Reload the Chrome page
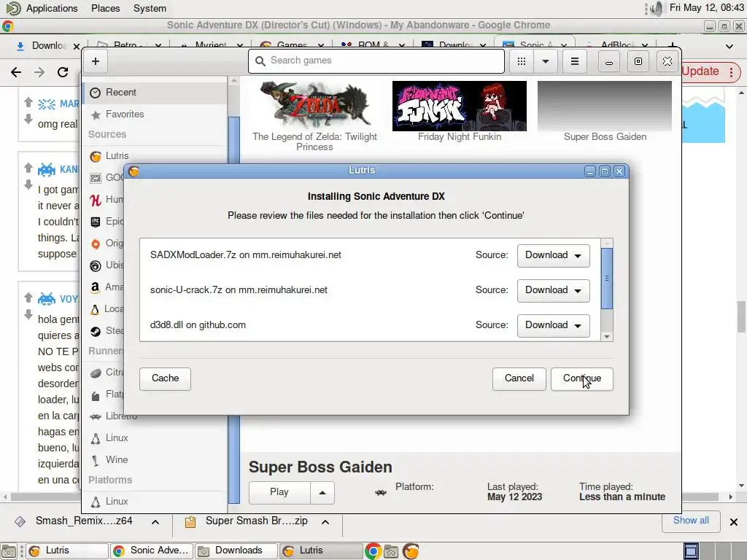The image size is (747, 560). [x=63, y=72]
